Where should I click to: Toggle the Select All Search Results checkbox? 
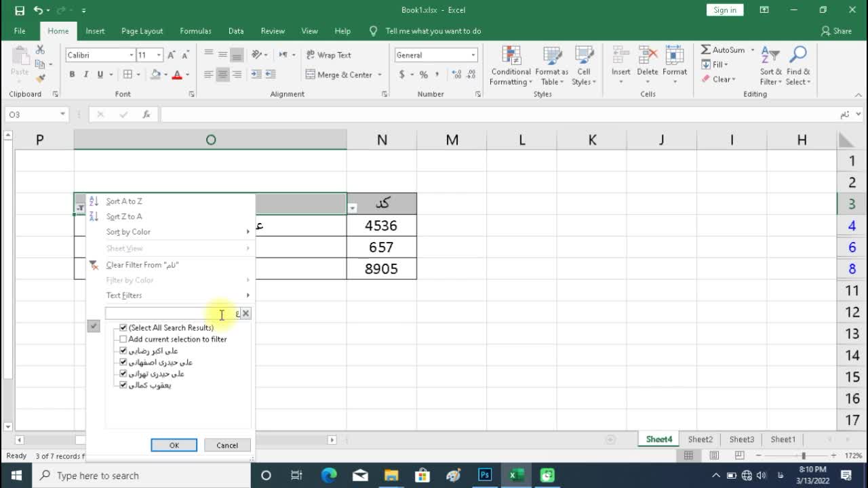[x=123, y=328]
